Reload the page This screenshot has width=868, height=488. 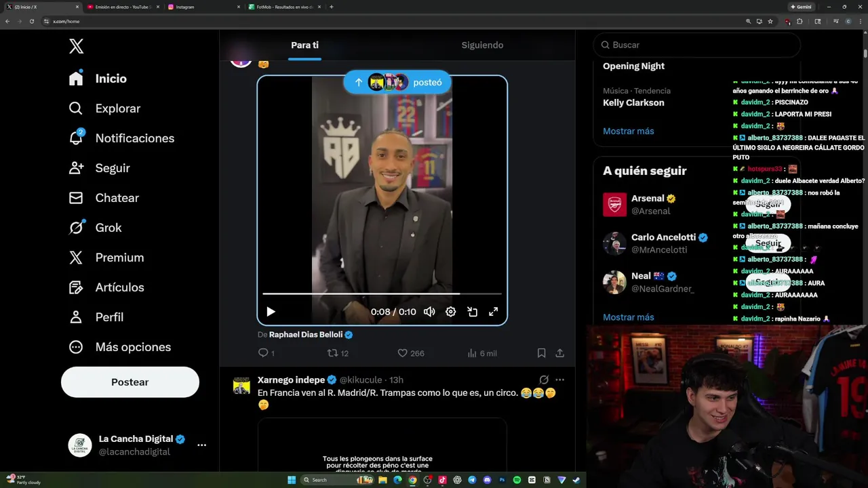click(31, 21)
